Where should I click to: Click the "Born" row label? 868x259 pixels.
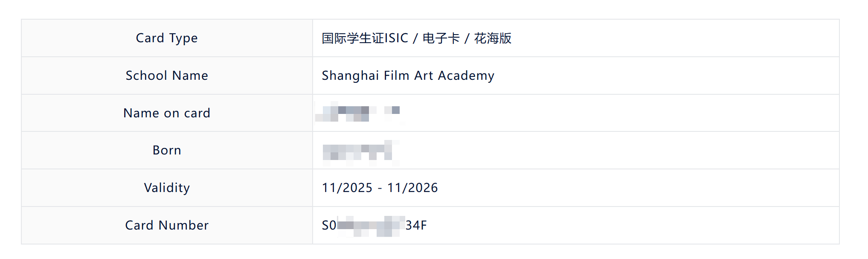pyautogui.click(x=167, y=150)
